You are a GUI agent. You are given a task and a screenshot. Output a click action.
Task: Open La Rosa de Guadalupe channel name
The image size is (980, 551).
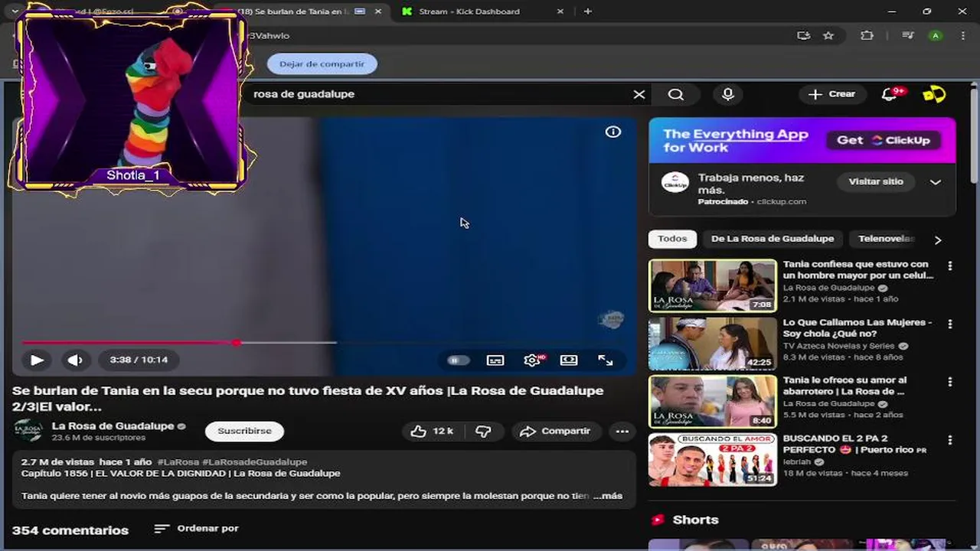[113, 425]
